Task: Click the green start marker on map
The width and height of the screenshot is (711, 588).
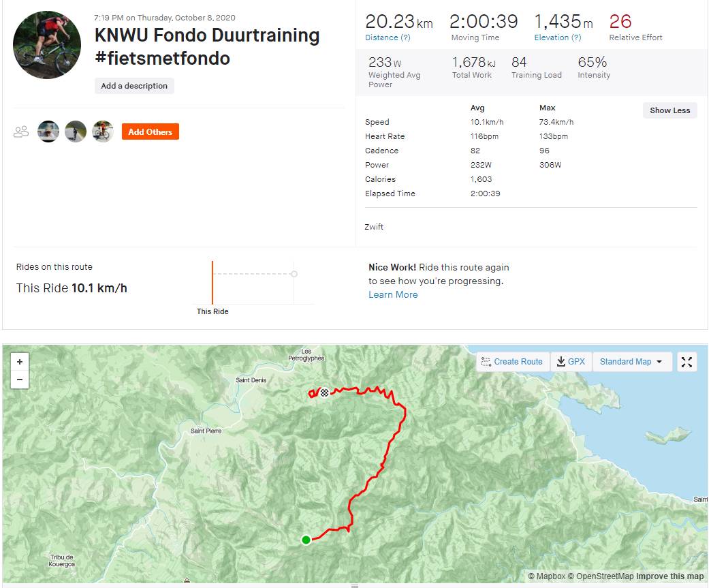Action: [x=306, y=540]
